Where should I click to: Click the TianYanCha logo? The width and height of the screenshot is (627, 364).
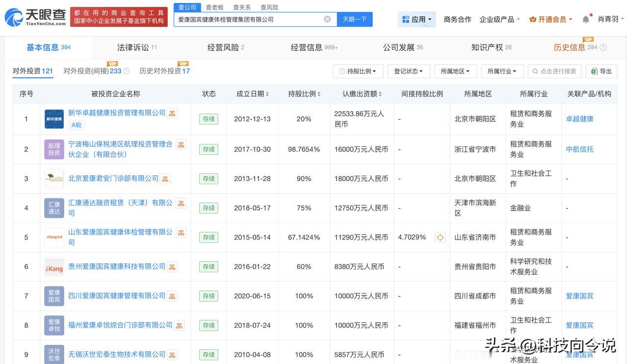[x=35, y=17]
